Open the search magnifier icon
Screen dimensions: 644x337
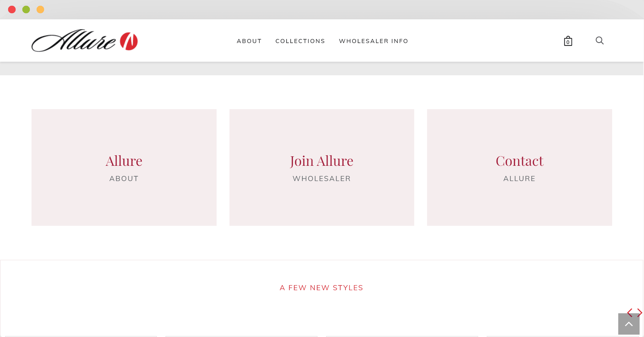[600, 41]
